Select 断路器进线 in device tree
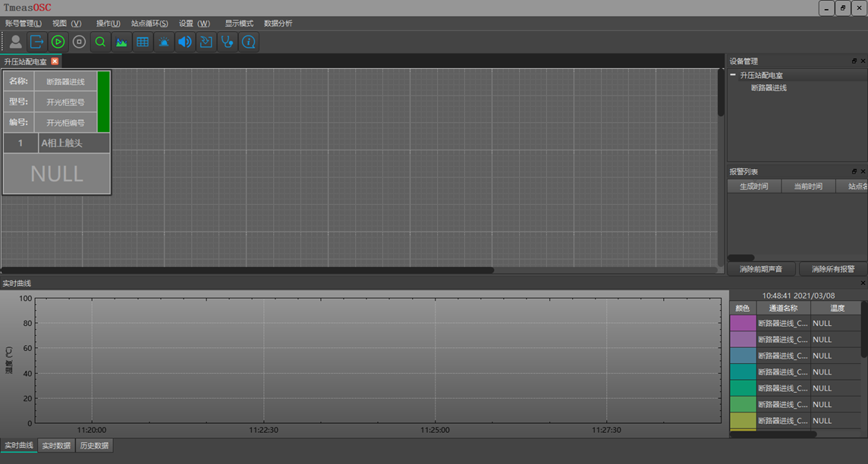Viewport: 868px width, 464px height. click(769, 88)
